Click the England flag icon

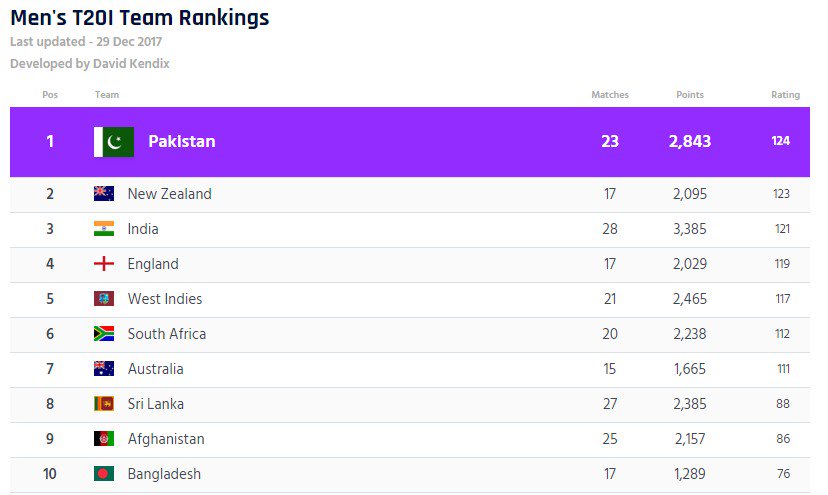(x=104, y=264)
